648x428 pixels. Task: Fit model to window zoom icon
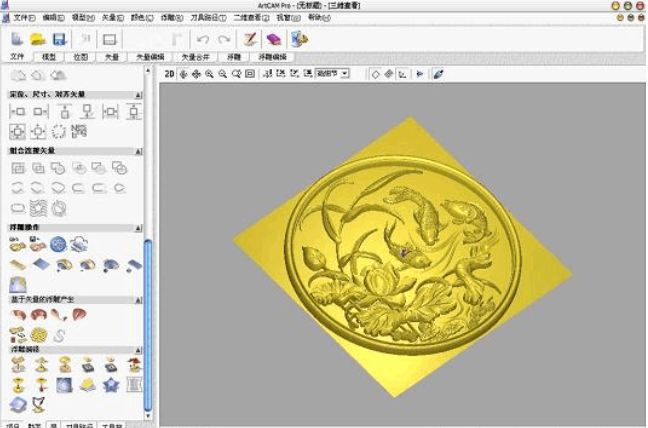pyautogui.click(x=250, y=74)
